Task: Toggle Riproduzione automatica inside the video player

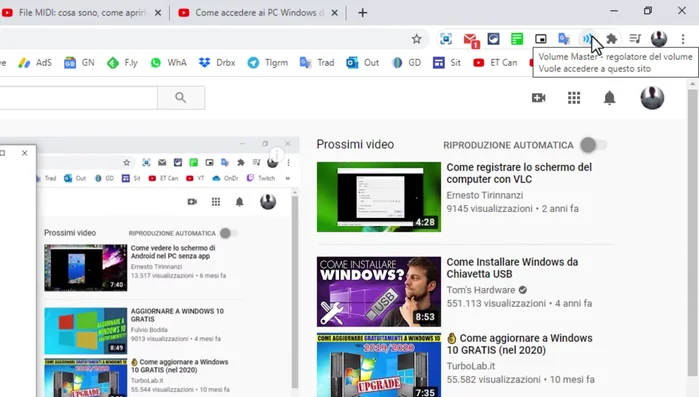Action: tap(229, 233)
